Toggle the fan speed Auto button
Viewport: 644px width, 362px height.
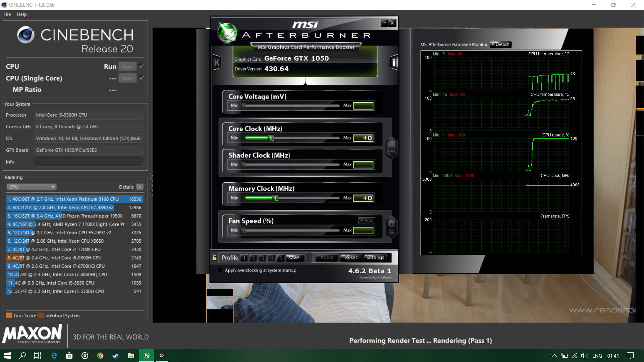click(367, 220)
